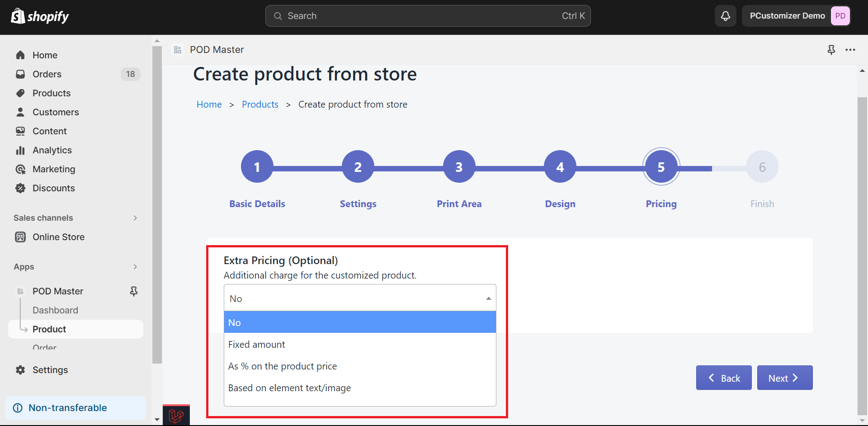Choose 'As % on the product price'
Viewport: 868px width, 426px height.
pyautogui.click(x=360, y=366)
